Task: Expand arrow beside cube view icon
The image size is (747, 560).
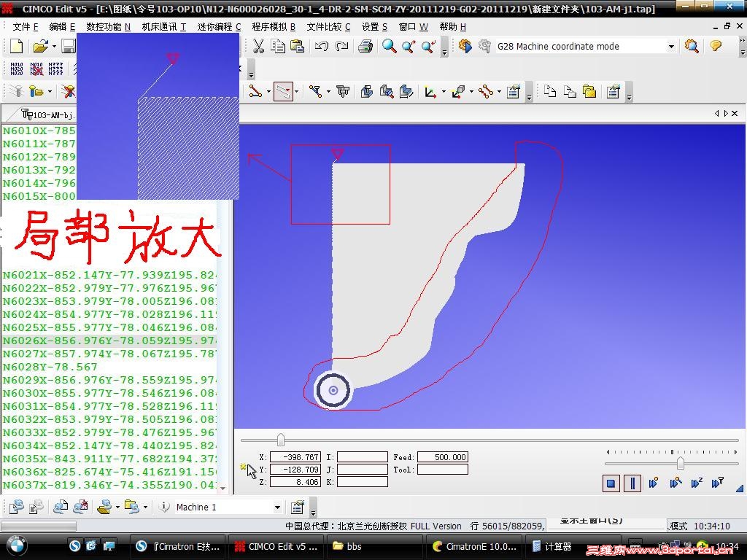Action: click(x=471, y=91)
